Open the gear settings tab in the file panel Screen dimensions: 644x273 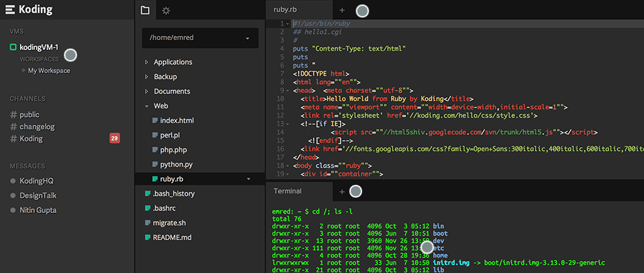[166, 11]
